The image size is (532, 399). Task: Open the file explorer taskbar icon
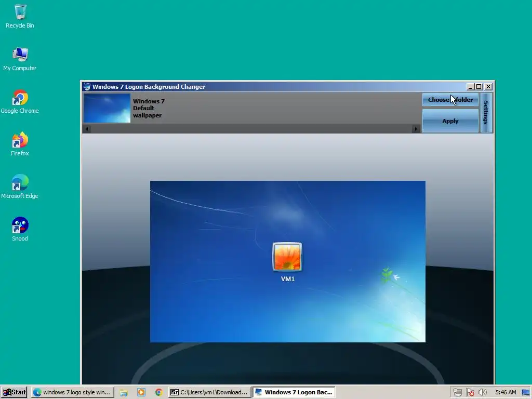[124, 393]
